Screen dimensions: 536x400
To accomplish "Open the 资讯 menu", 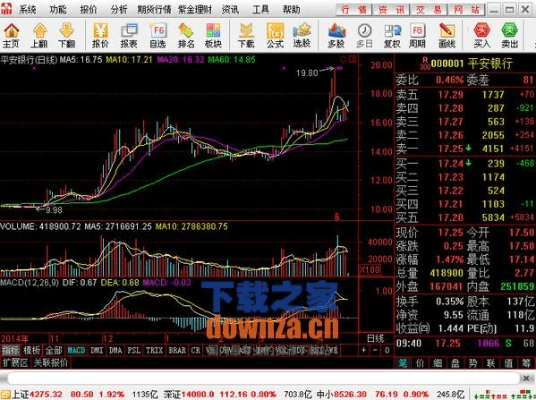I will (x=230, y=9).
